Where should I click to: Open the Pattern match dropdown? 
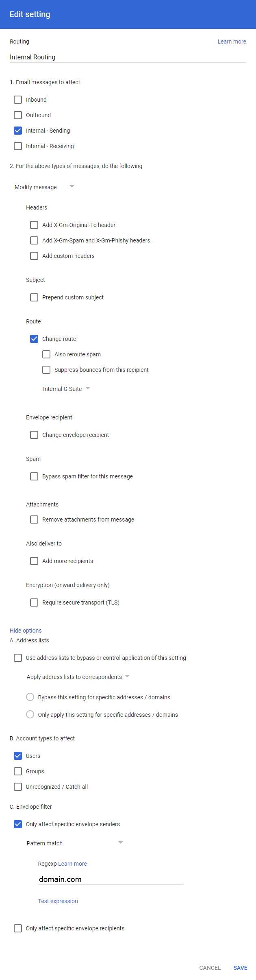[x=74, y=843]
